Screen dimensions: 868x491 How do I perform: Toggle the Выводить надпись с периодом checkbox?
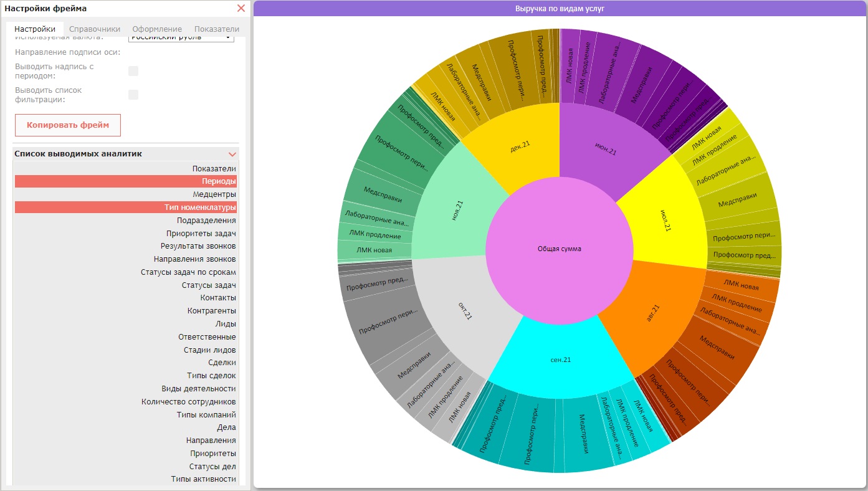(x=133, y=71)
